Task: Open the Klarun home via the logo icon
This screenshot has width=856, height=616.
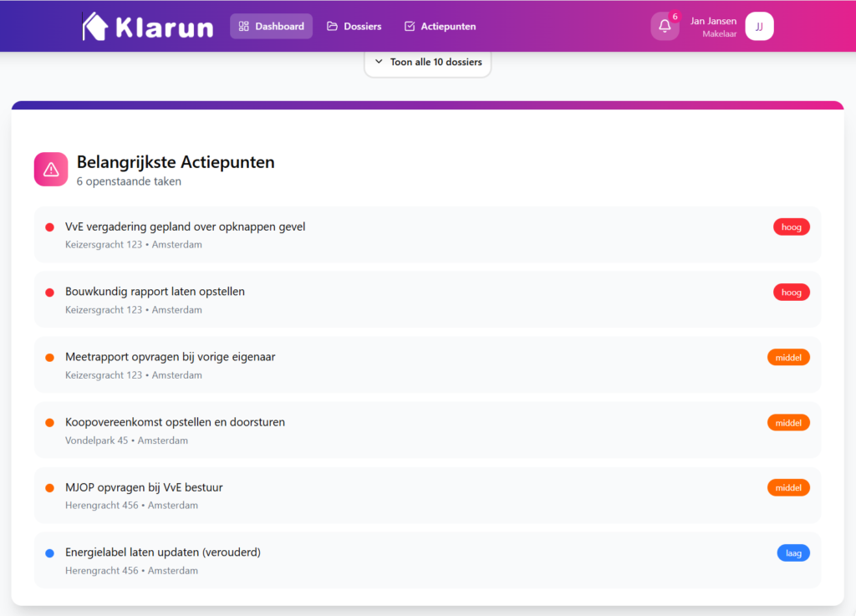Action: [92, 25]
